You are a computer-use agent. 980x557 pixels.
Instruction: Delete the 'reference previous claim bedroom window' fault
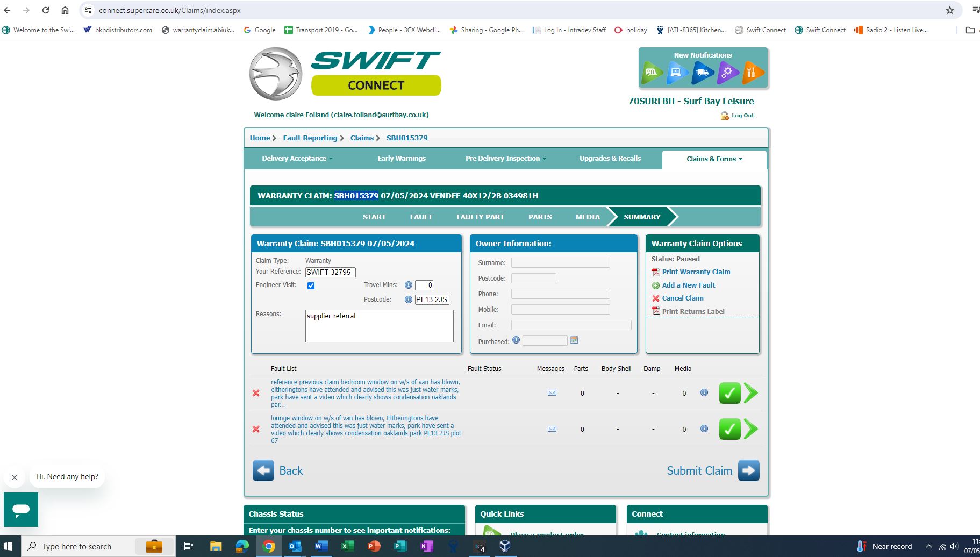point(256,393)
